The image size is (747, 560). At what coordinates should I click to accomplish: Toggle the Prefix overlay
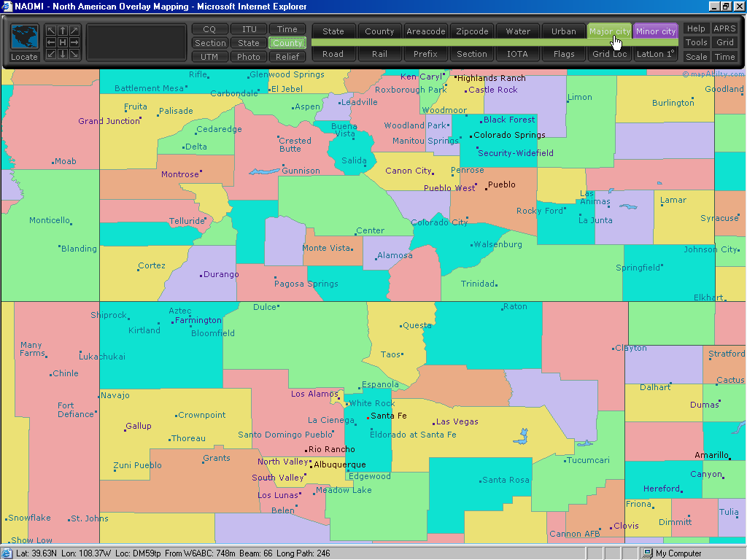425,54
